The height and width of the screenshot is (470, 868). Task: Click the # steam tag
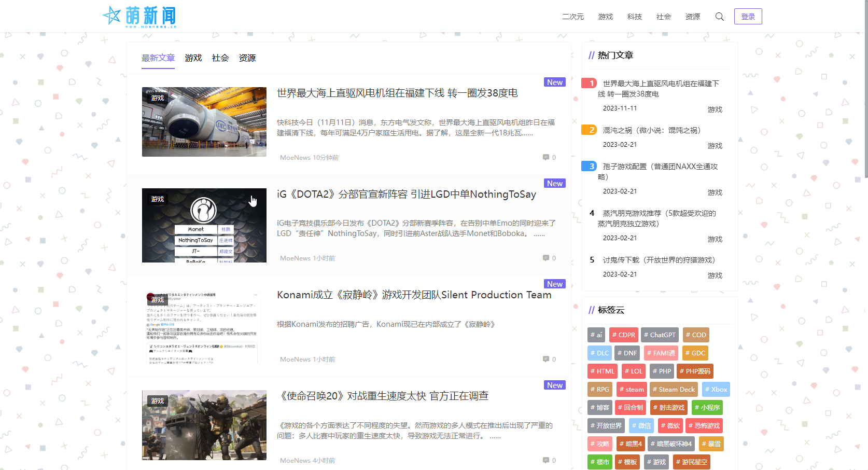(632, 390)
